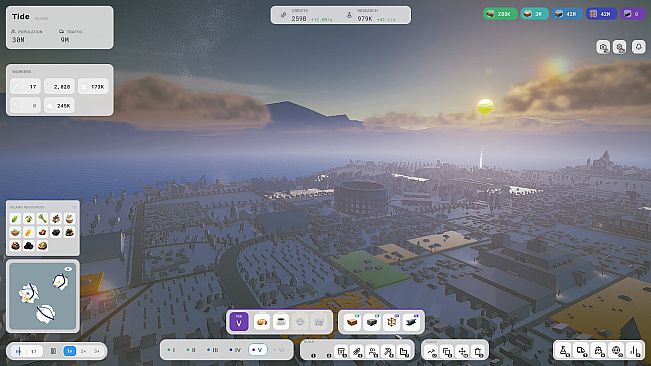This screenshot has height=366, width=651.
Task: Choose the dark grey crate build item
Action: 372,322
